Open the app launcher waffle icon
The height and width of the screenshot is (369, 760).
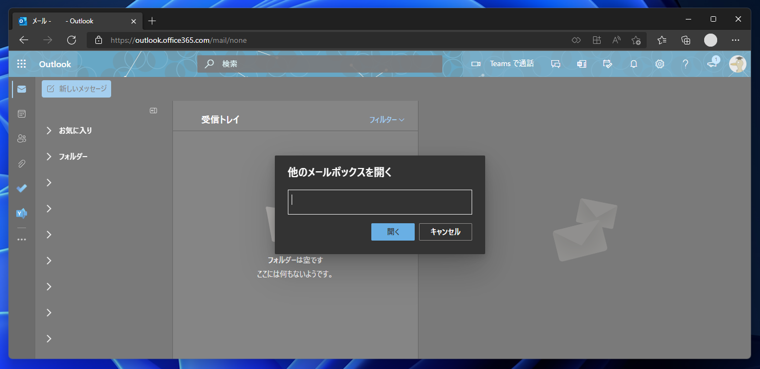[21, 64]
